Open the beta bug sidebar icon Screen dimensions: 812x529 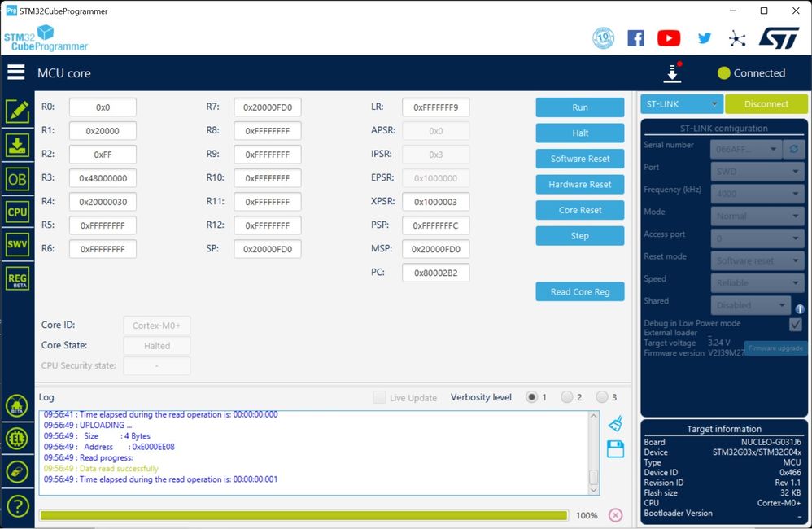(17, 405)
